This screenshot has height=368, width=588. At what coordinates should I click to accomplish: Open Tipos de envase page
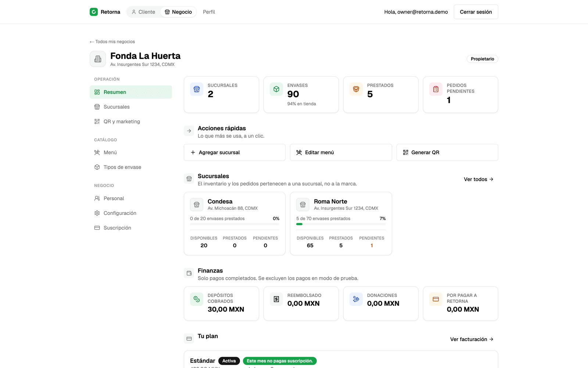[131, 167]
